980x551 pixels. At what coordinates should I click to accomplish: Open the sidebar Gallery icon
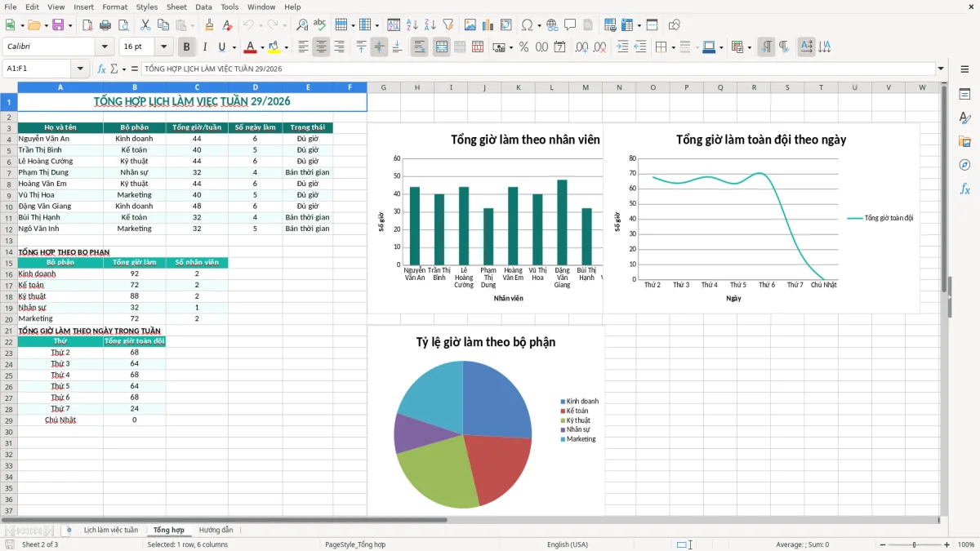964,141
